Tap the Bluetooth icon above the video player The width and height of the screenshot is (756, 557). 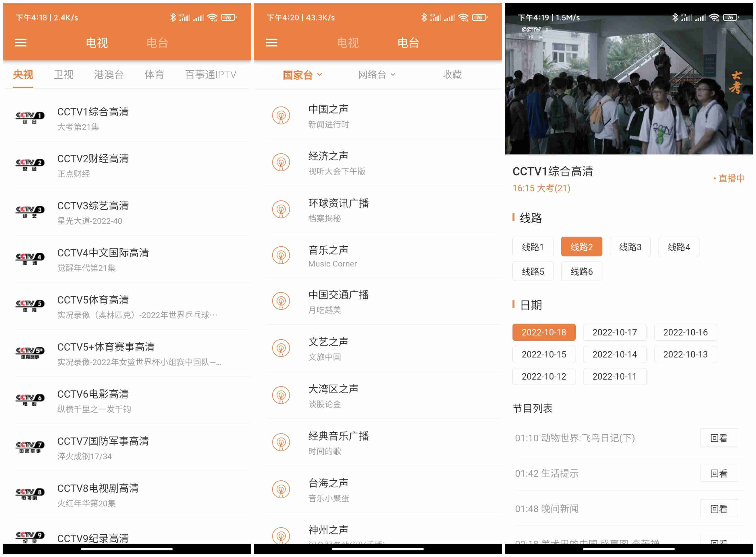pos(675,17)
